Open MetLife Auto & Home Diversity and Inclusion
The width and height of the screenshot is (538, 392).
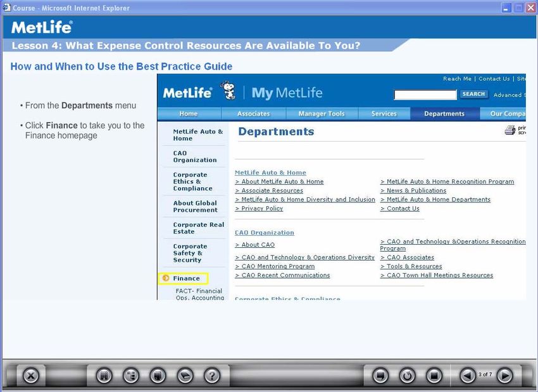click(305, 199)
